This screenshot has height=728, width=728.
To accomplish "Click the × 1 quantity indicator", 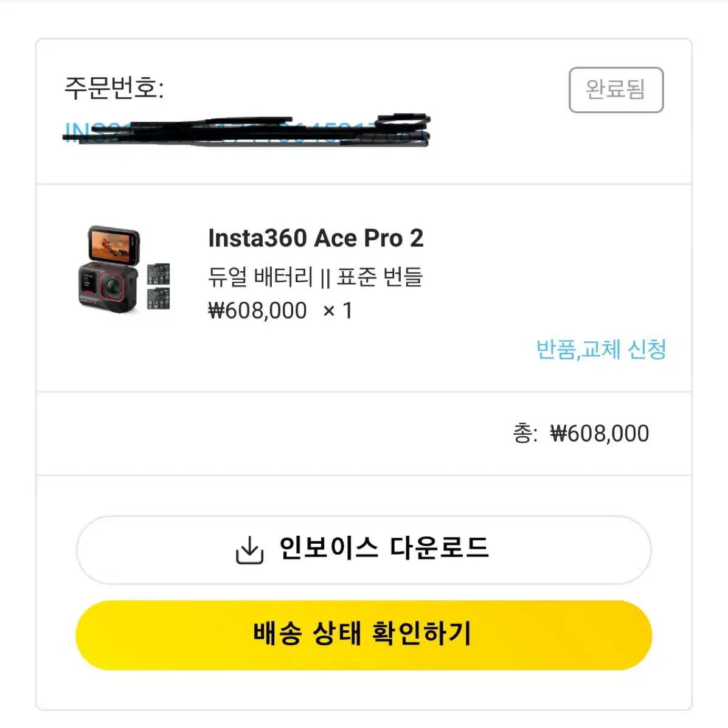I will point(338,311).
